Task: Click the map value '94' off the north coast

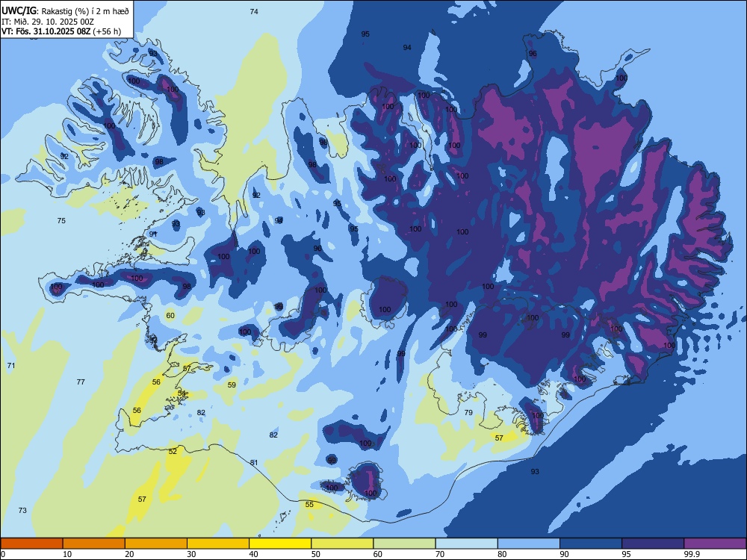Action: [407, 47]
